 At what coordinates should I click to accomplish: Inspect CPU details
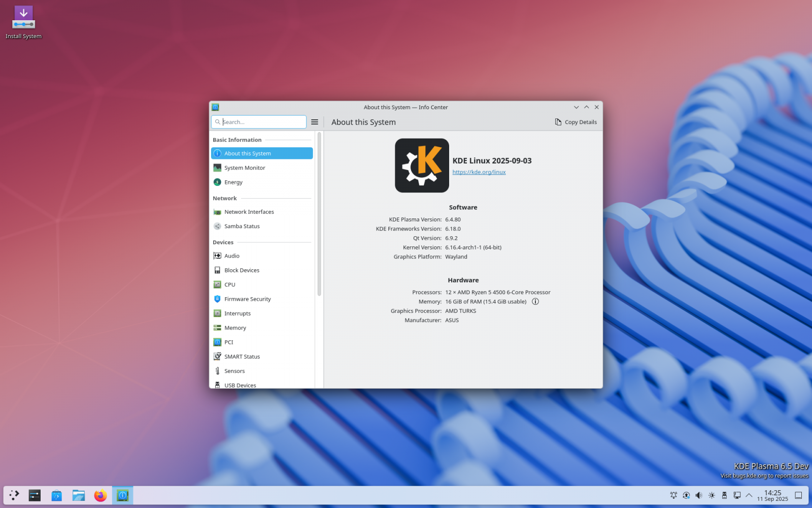[x=229, y=284]
